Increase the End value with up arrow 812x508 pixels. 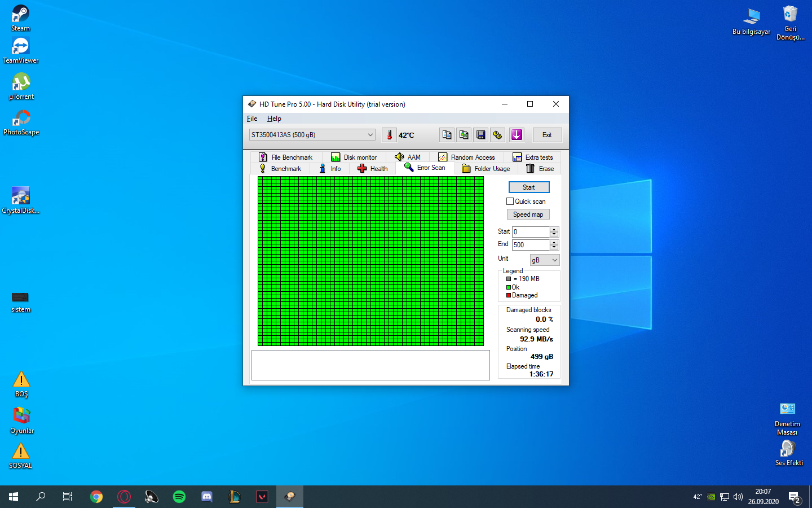pos(554,242)
